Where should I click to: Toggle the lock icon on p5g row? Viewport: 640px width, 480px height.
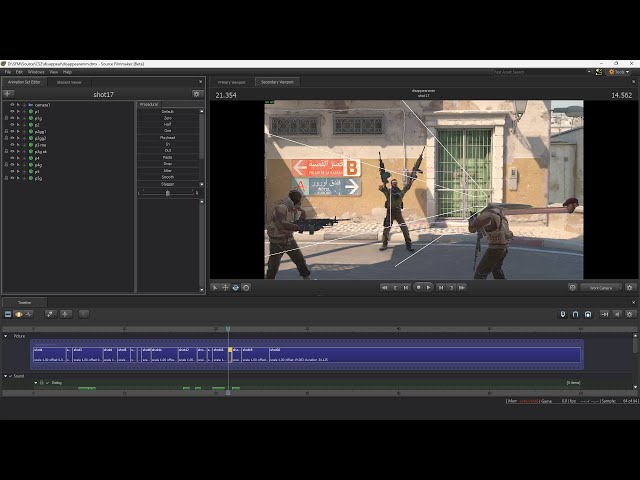click(6, 178)
